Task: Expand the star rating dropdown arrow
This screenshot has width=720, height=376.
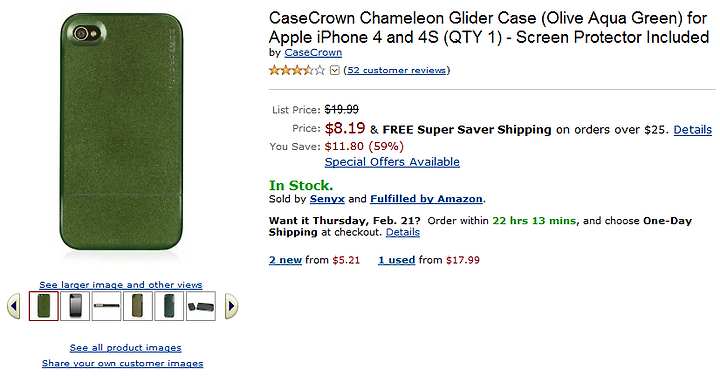Action: (x=335, y=70)
